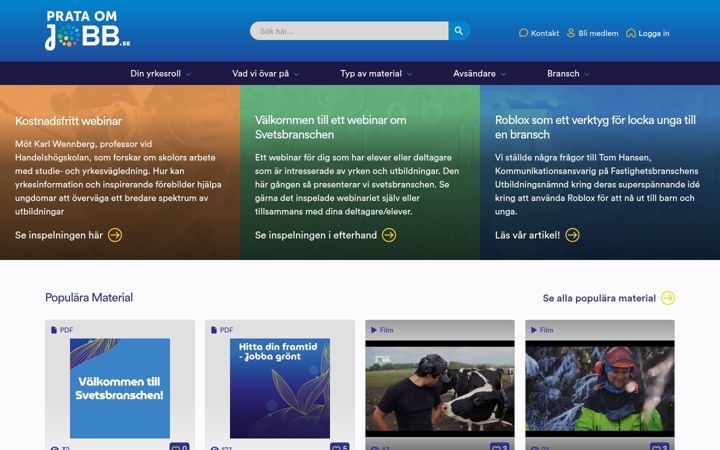Click the like counter on the Jobba grönt card

tap(339, 447)
